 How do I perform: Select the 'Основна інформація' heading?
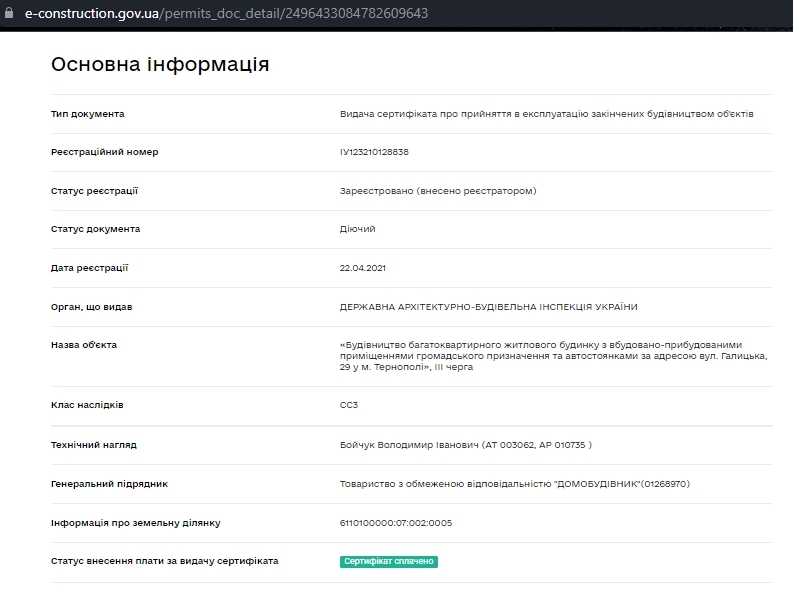point(160,64)
